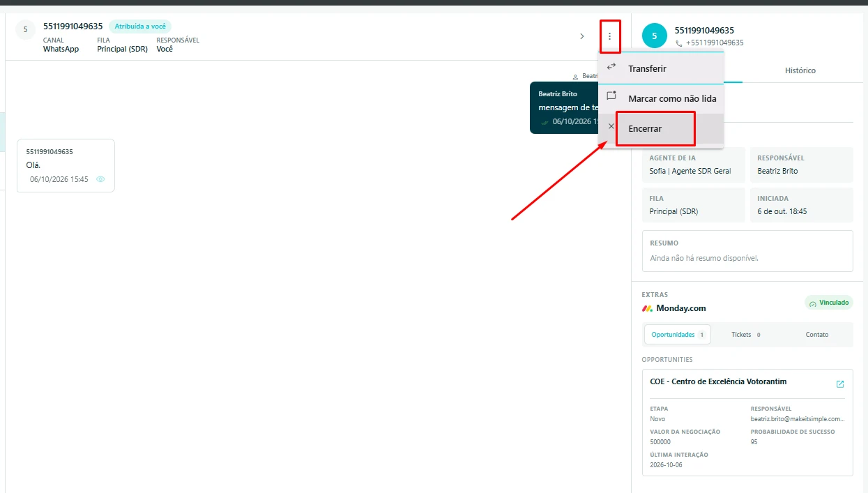Click the beatriz.brito@makeitsimple.com responsável email

tap(798, 419)
